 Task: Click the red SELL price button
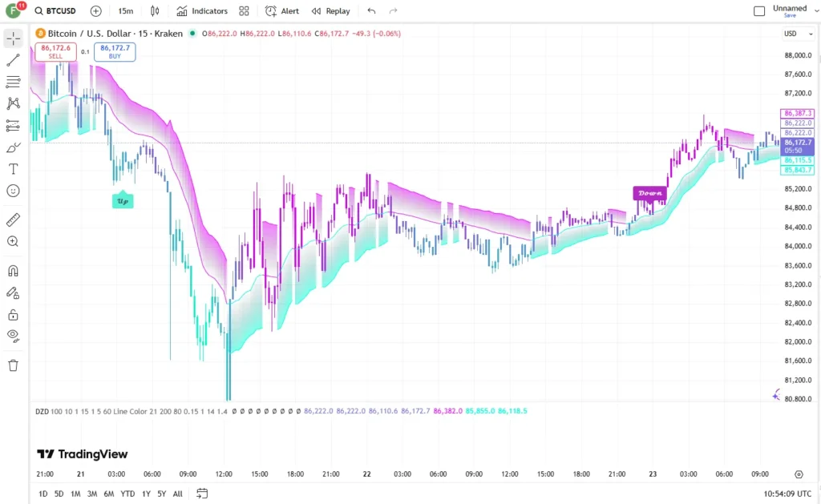pyautogui.click(x=55, y=52)
